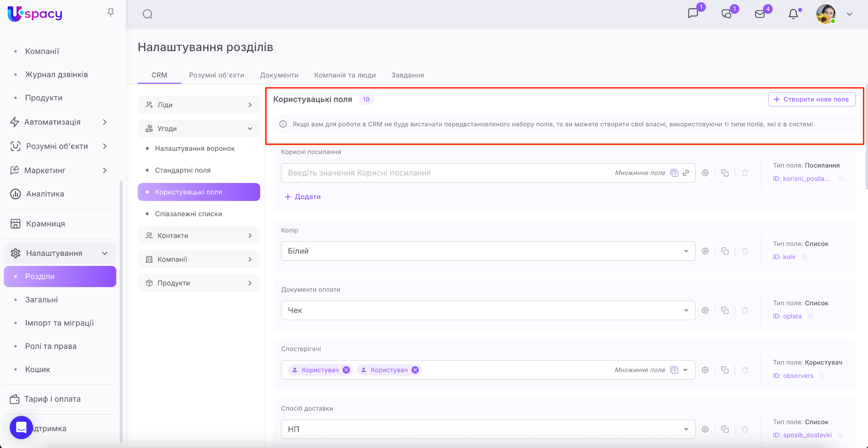This screenshot has height=448, width=868.
Task: Copy the korisni_posila field ID
Action: click(x=842, y=179)
